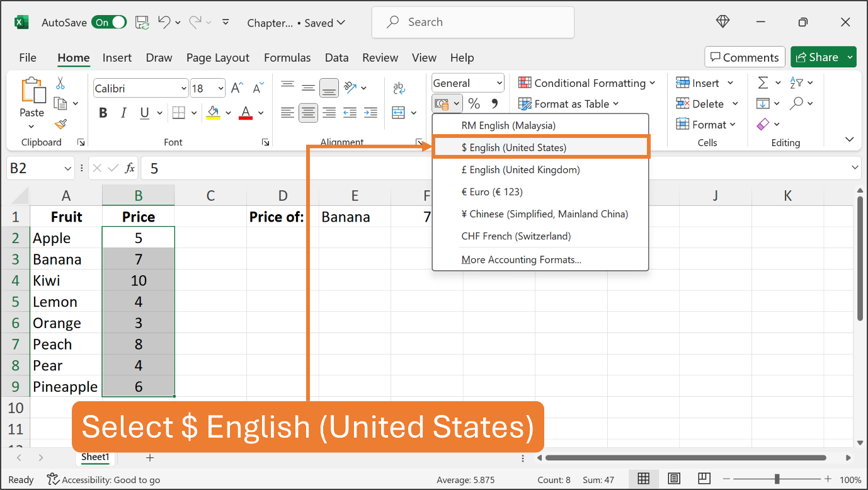Toggle Underline formatting
Viewport: 868px width, 490px height.
pyautogui.click(x=144, y=113)
